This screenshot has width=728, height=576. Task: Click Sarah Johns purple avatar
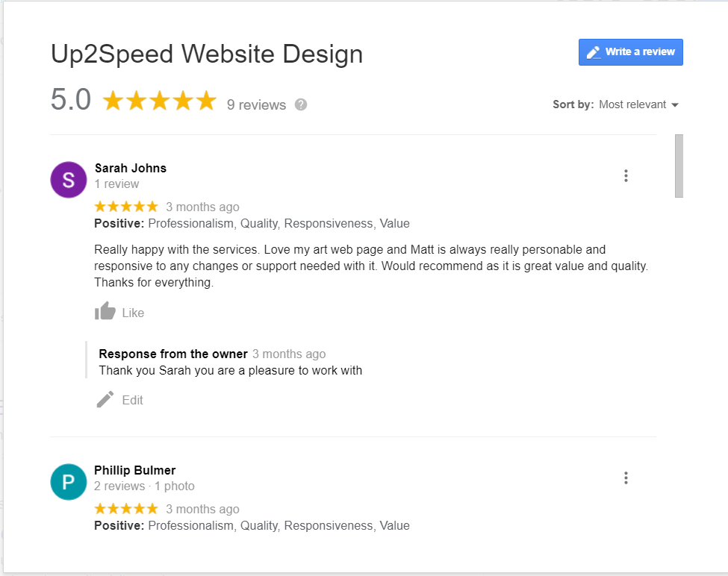[68, 180]
